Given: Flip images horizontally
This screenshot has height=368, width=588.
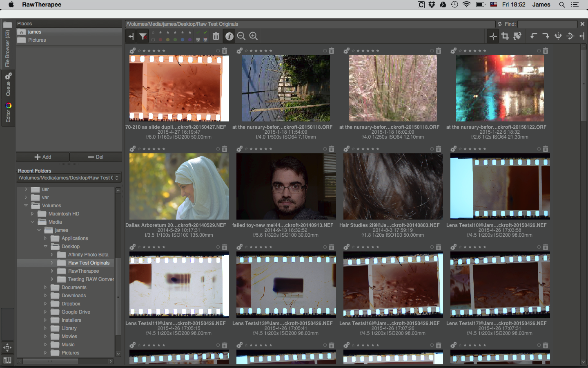Looking at the screenshot, I should (558, 36).
